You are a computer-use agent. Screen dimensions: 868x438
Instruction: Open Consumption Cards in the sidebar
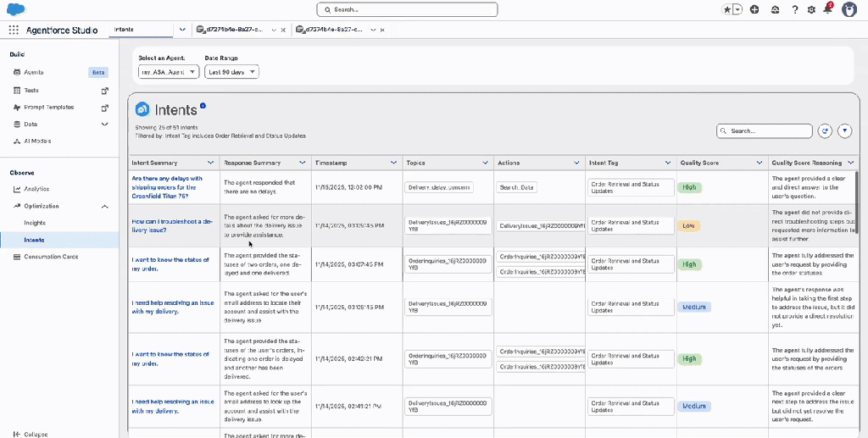51,257
